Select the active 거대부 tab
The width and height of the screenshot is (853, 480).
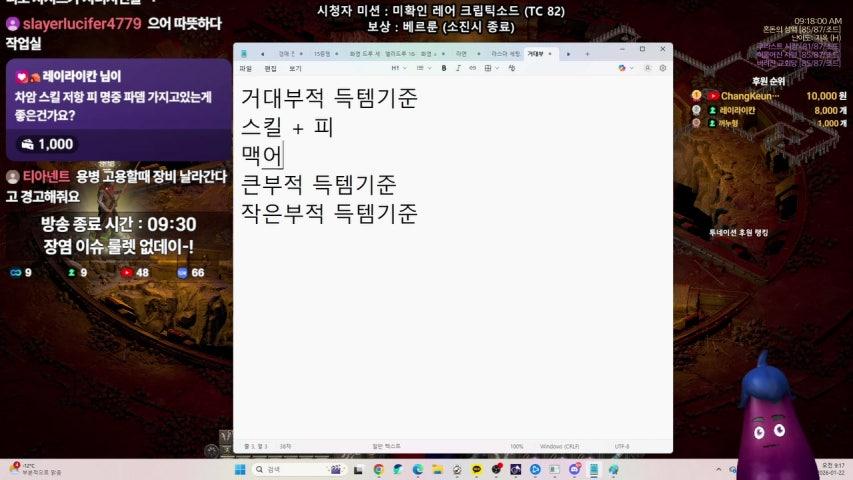pyautogui.click(x=535, y=54)
